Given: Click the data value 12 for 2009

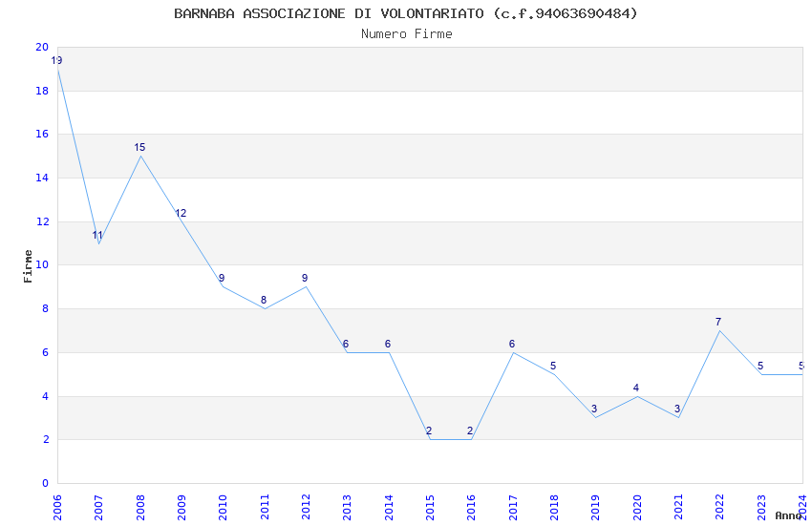Looking at the screenshot, I should coord(181,213).
